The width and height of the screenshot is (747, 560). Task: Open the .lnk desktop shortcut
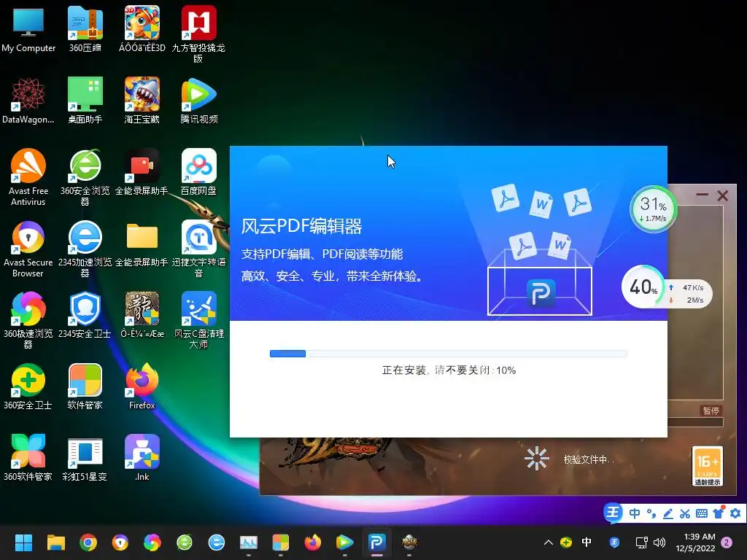click(x=142, y=458)
